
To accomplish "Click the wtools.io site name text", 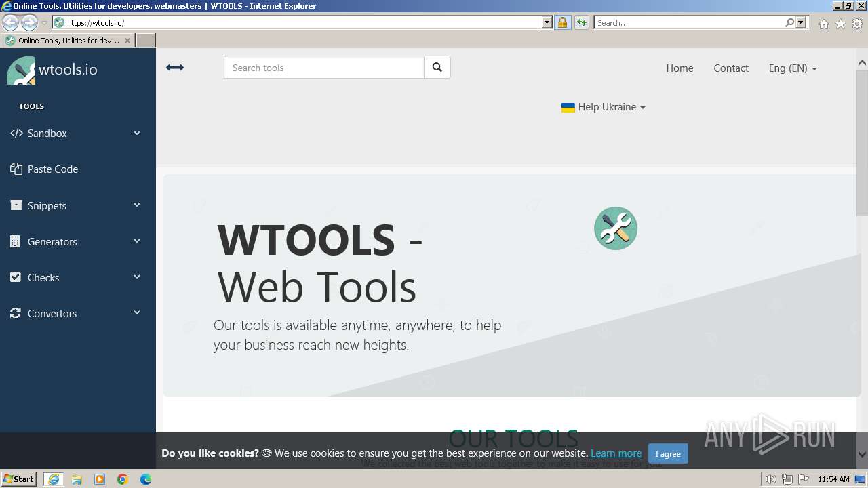I will 68,69.
